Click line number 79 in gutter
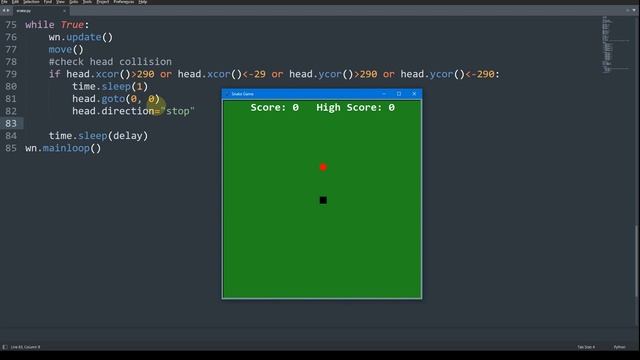 point(11,74)
